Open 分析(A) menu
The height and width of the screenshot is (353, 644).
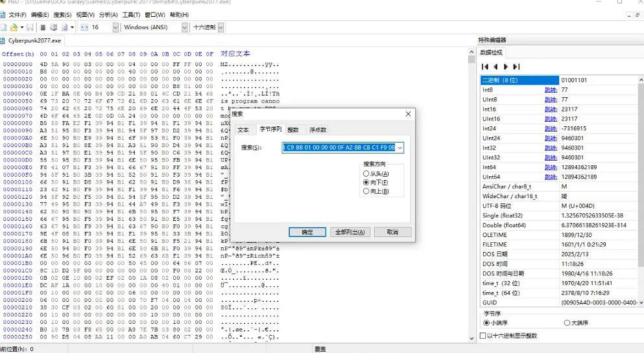coord(108,15)
